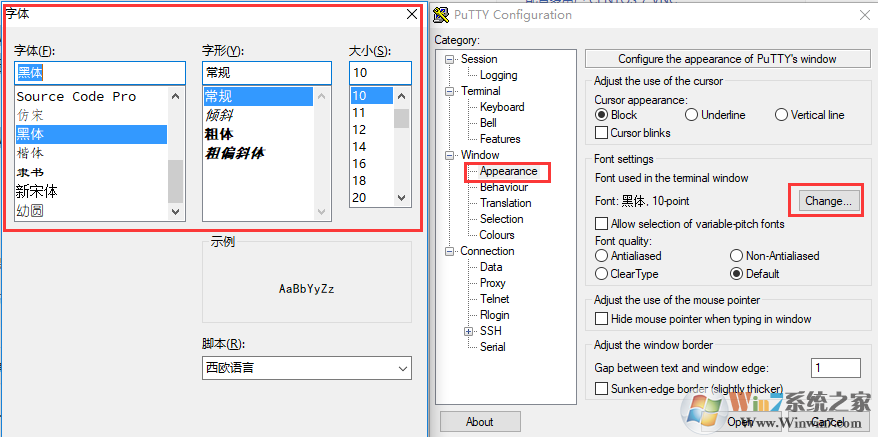Open the Rlogin category
This screenshot has width=878, height=437.
click(494, 315)
